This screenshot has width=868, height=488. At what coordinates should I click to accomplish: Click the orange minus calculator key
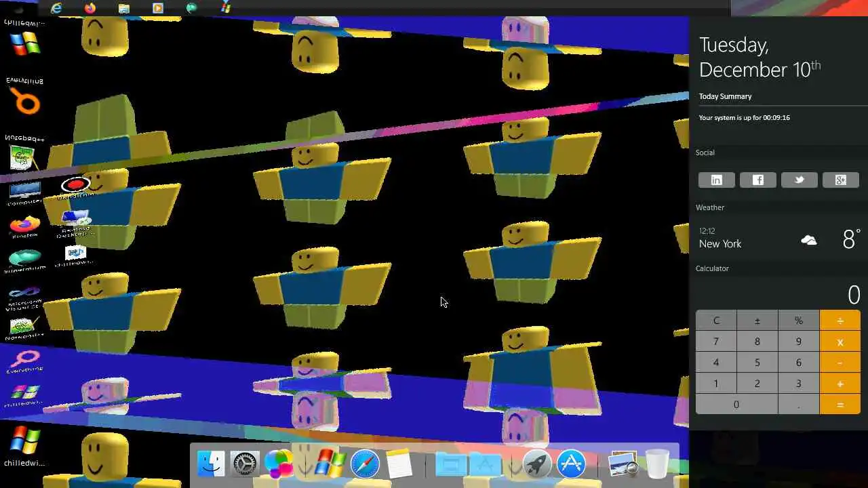click(x=840, y=363)
